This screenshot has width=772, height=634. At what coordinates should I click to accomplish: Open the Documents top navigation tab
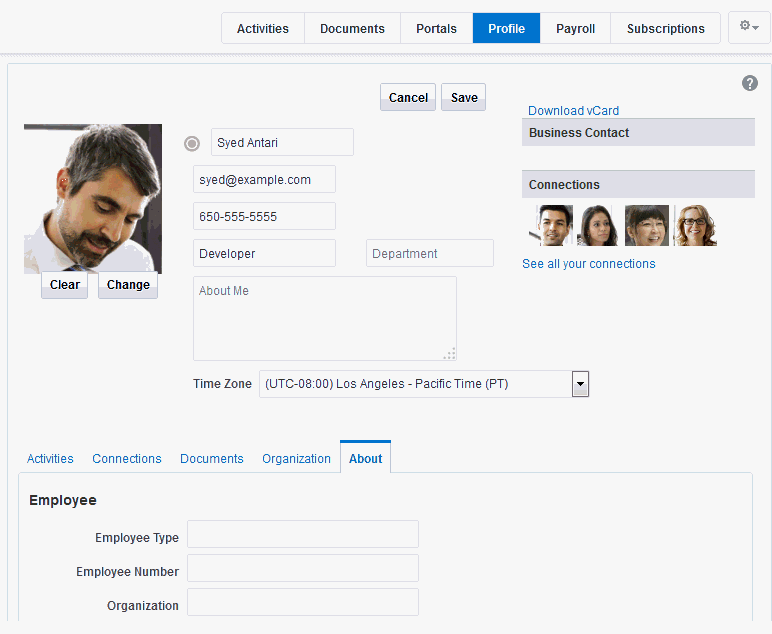[x=353, y=29]
